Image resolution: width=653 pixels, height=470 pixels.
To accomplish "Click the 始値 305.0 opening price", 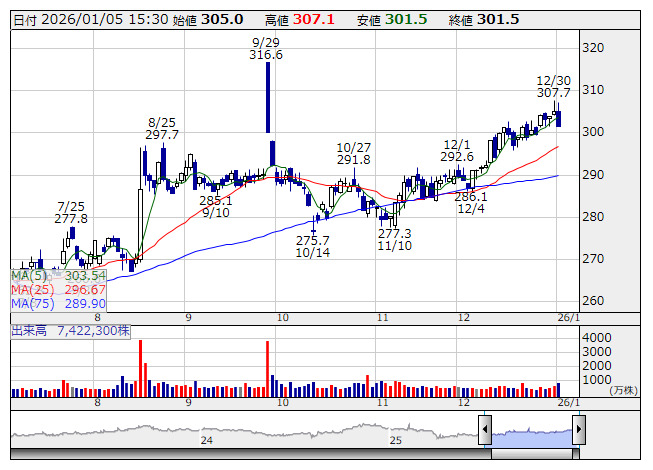I will pyautogui.click(x=208, y=20).
